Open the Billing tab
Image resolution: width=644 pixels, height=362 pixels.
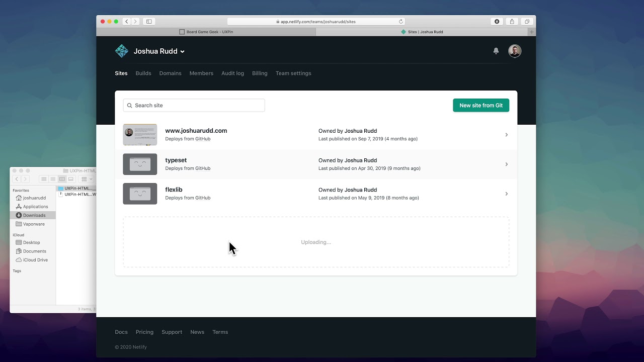(260, 73)
